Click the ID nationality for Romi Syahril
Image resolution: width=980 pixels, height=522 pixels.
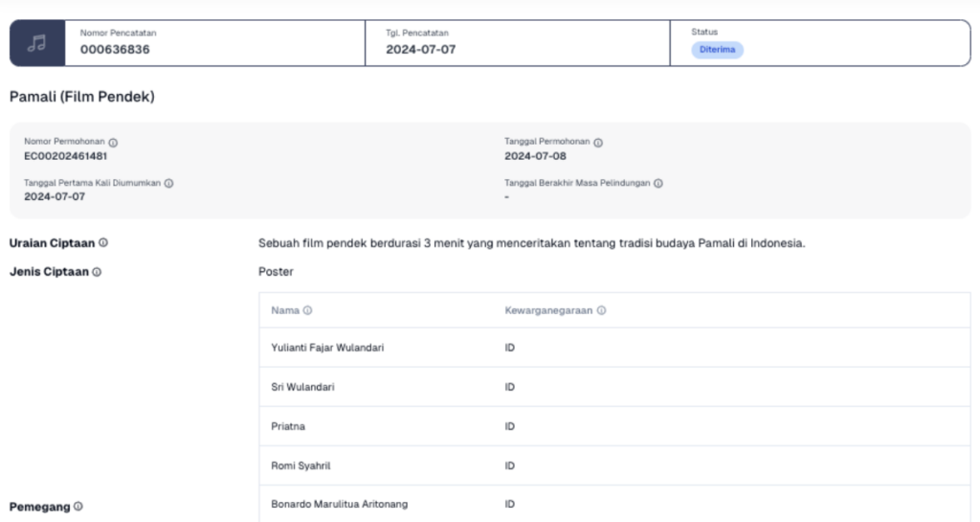coord(510,465)
